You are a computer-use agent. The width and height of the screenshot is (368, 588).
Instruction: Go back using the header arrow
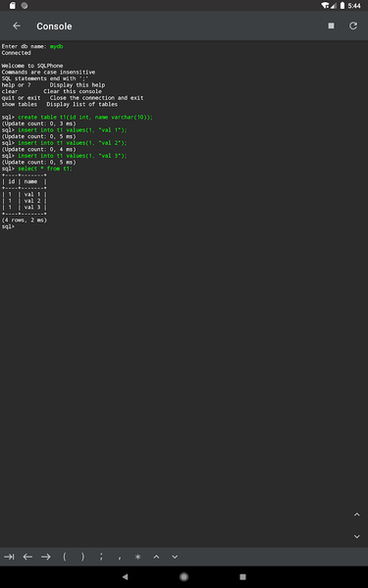coord(17,25)
